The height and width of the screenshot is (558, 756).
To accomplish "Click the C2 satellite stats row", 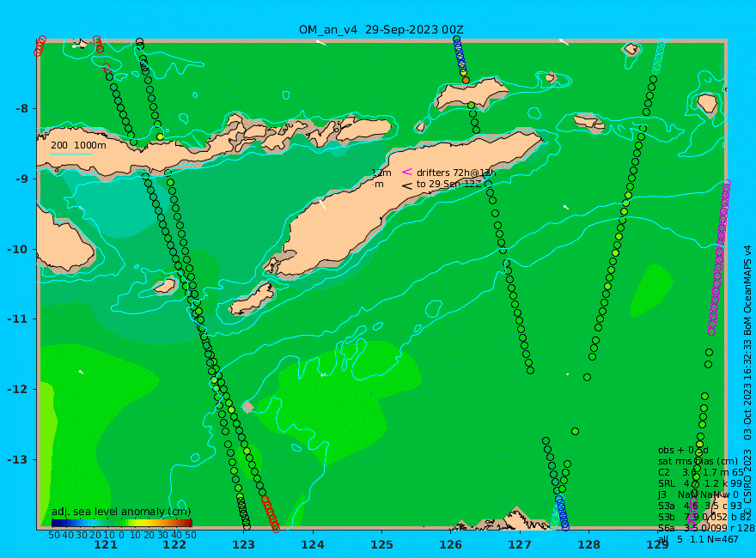I will pyautogui.click(x=701, y=472).
